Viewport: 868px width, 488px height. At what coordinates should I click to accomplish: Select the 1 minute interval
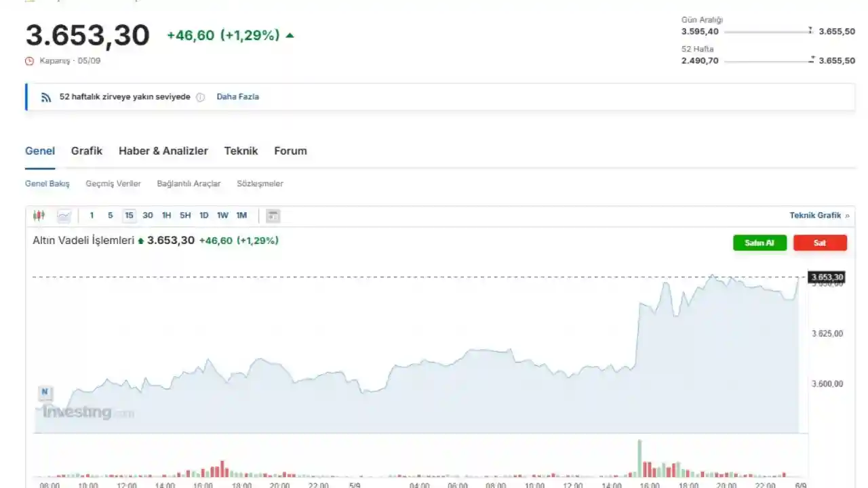[92, 216]
